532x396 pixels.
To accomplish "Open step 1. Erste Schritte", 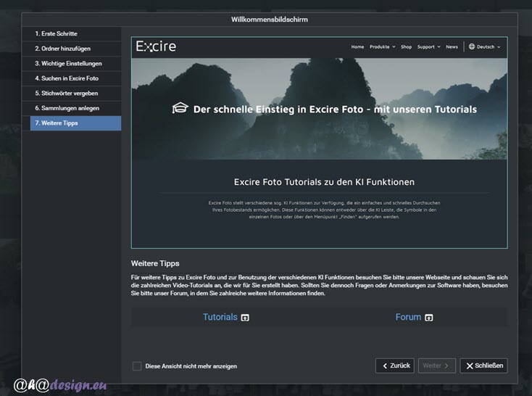I will pyautogui.click(x=72, y=33).
